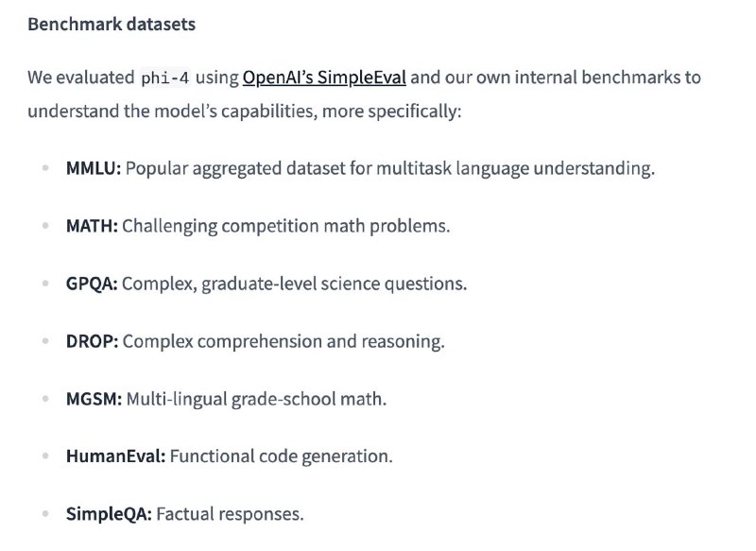Click the text 'Functional code generation.'
The image size is (756, 551).
[281, 456]
